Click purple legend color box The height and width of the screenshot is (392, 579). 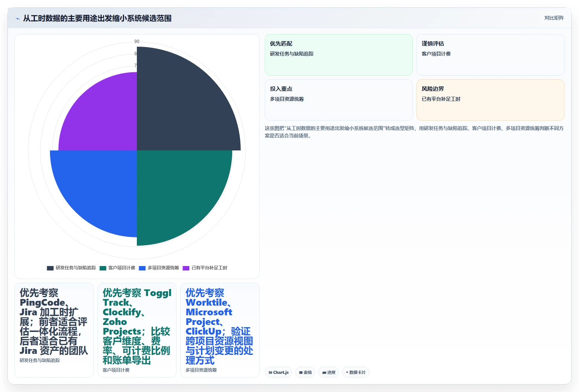(186, 268)
